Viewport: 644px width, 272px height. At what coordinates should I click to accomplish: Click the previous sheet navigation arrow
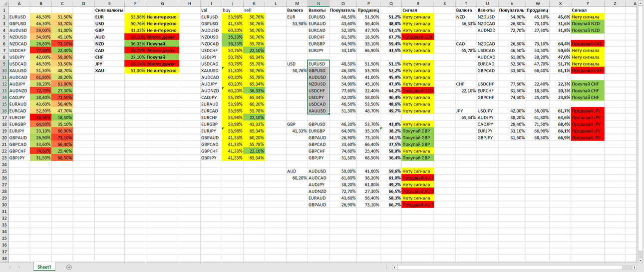pos(10,267)
